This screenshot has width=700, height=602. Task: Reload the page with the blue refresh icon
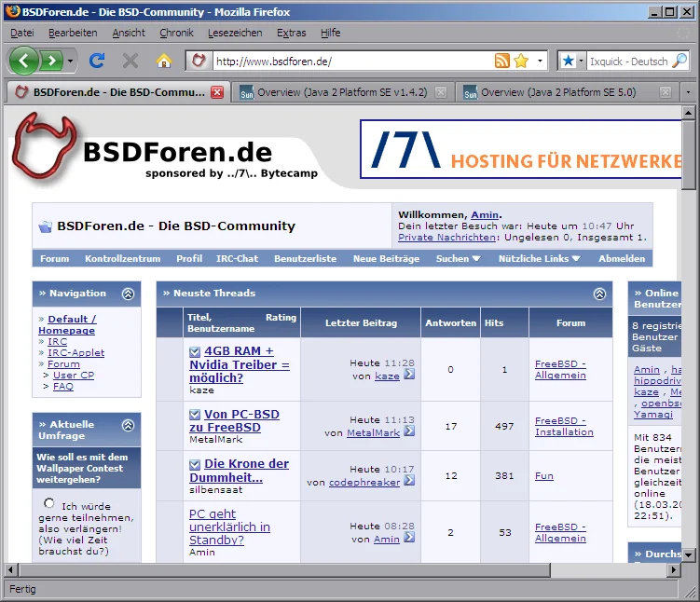click(x=97, y=61)
